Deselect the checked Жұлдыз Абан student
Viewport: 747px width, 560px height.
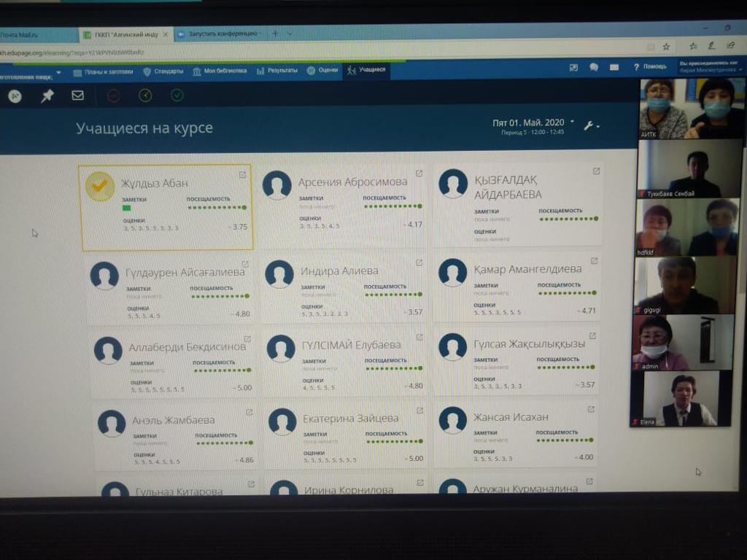100,186
